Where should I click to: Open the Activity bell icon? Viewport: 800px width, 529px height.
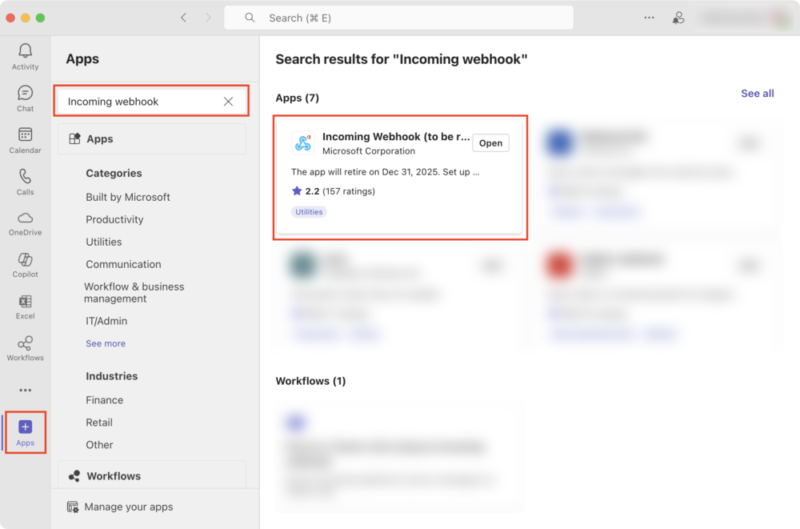point(25,51)
